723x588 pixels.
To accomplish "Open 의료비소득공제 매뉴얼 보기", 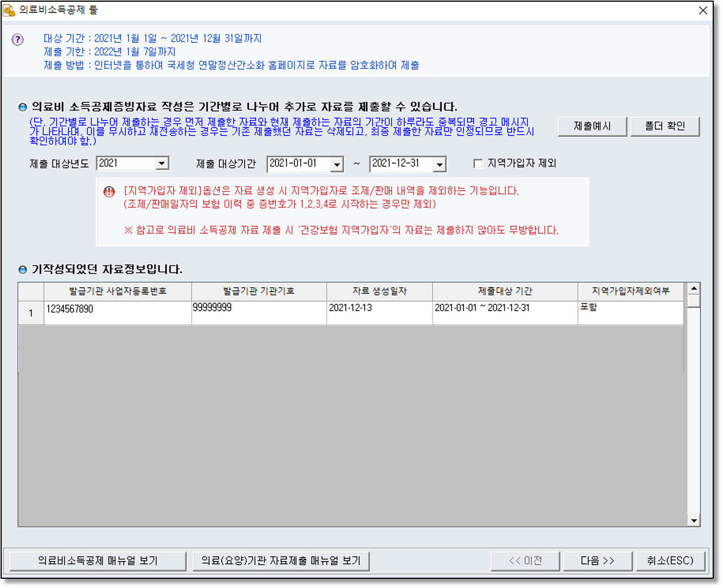I will click(98, 560).
